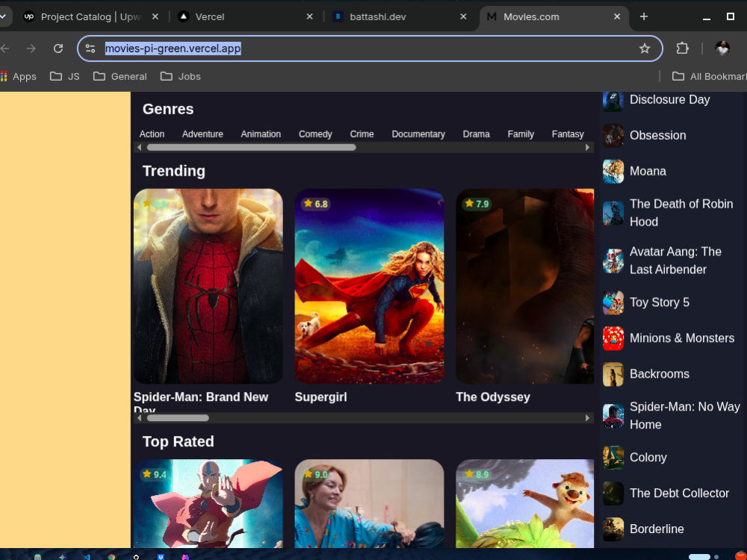This screenshot has height=560, width=747.
Task: Open The Debt Collector in sidebar
Action: (x=671, y=494)
